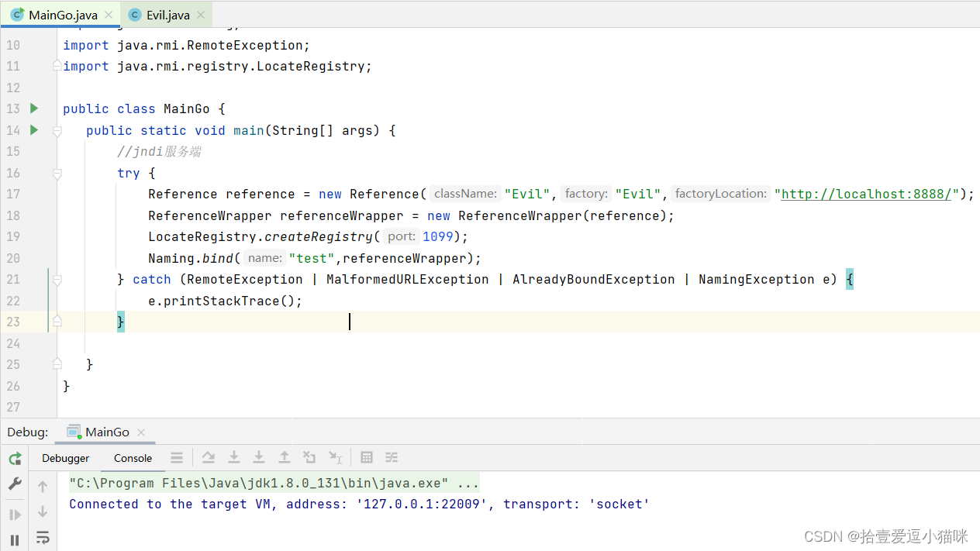This screenshot has height=551, width=980.
Task: Collapse the main method fold marker
Action: [57, 131]
